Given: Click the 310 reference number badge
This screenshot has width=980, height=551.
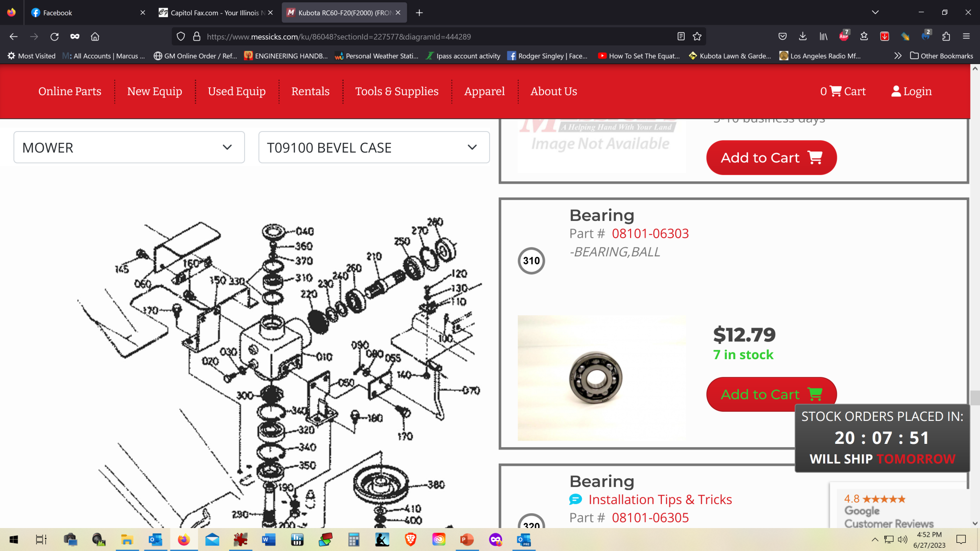Looking at the screenshot, I should (531, 261).
